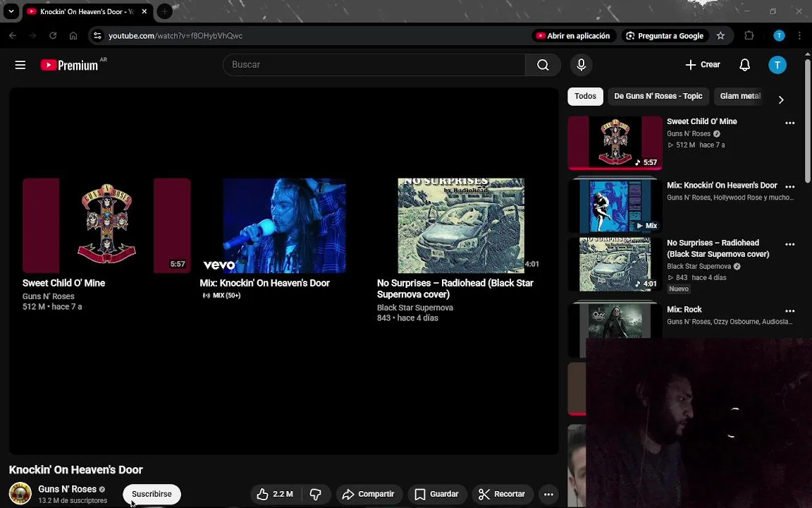812x508 pixels.
Task: Select the Todos filter chip
Action: click(585, 96)
